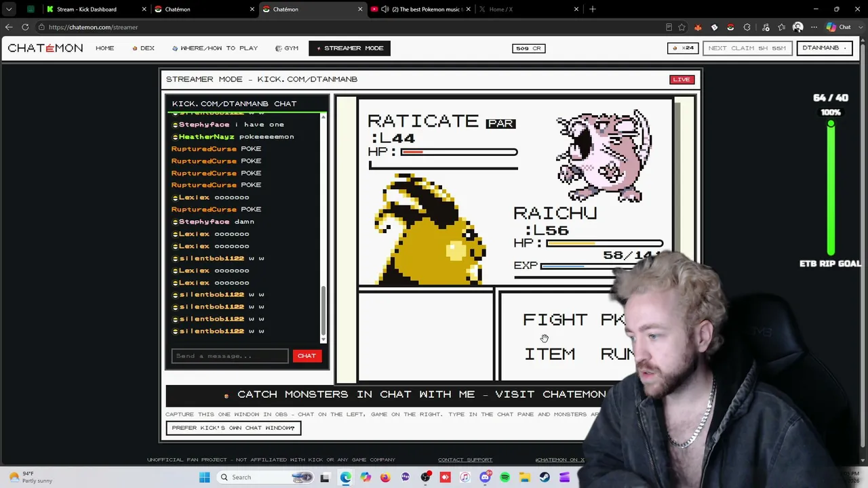Open Task View on the taskbar

click(325, 477)
